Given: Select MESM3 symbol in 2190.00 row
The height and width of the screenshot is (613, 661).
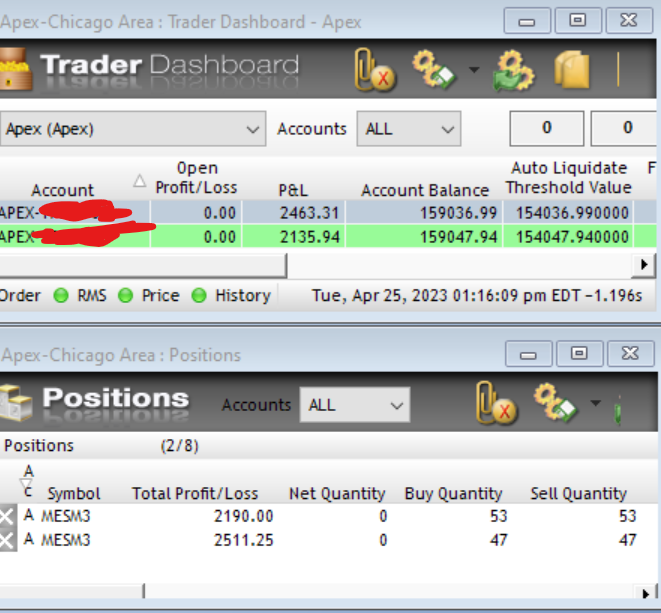Looking at the screenshot, I should click(x=65, y=516).
